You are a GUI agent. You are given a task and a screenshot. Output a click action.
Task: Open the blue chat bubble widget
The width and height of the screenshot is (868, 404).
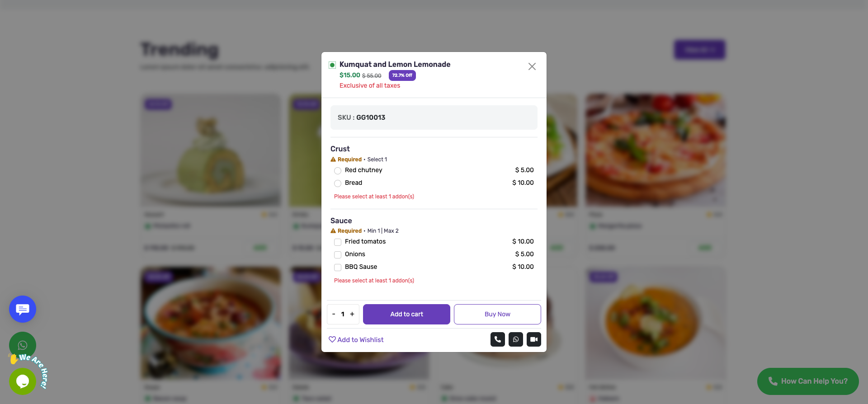tap(22, 309)
